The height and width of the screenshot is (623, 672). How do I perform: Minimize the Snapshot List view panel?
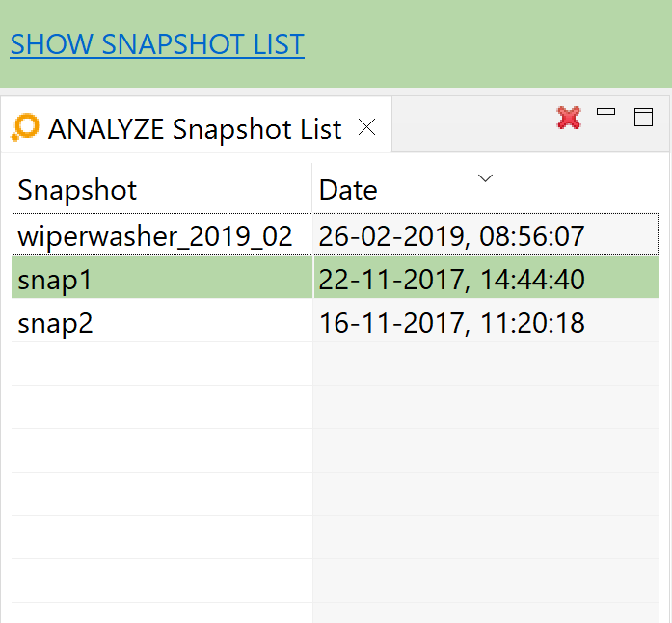pyautogui.click(x=606, y=112)
